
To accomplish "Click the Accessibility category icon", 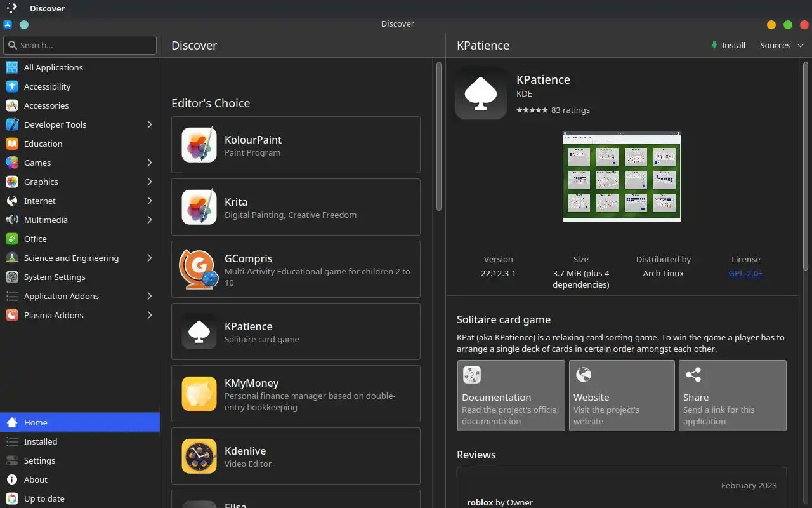I will pyautogui.click(x=12, y=86).
